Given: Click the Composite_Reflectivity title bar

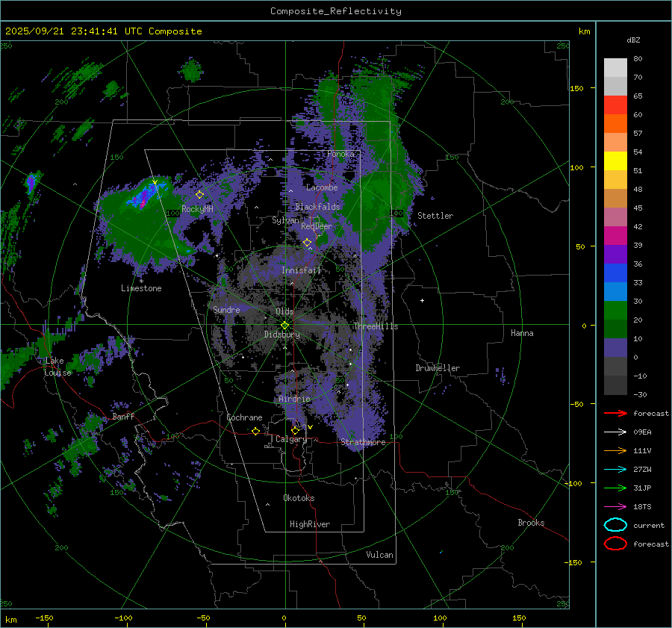Looking at the screenshot, I should tap(335, 10).
